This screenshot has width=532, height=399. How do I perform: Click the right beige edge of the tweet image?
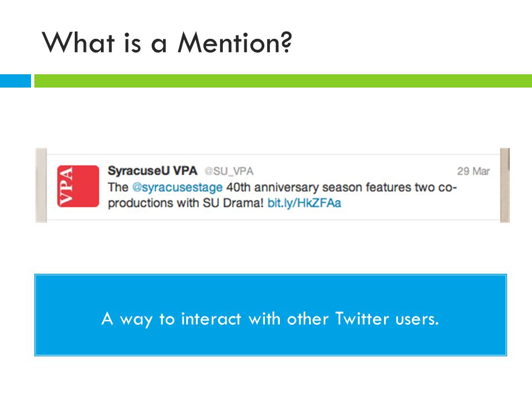(505, 185)
